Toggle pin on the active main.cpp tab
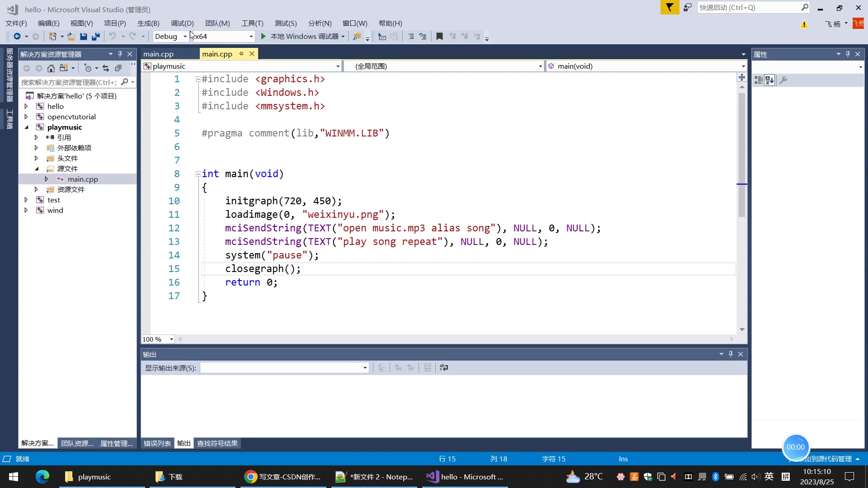 [x=241, y=54]
